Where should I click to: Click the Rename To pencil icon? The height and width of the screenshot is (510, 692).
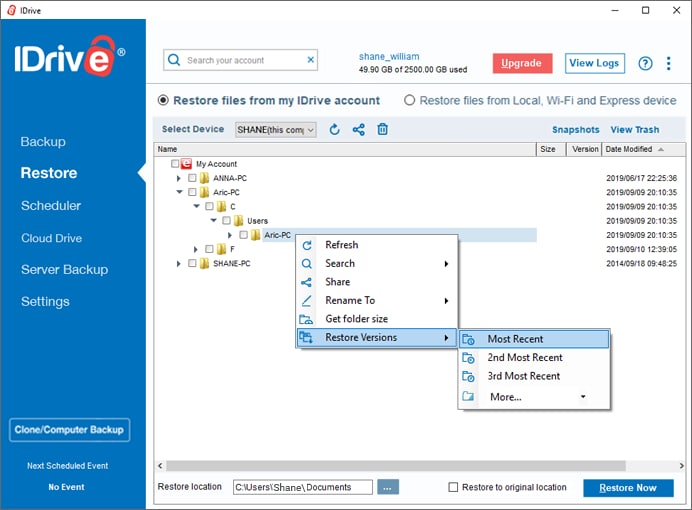[x=306, y=301]
